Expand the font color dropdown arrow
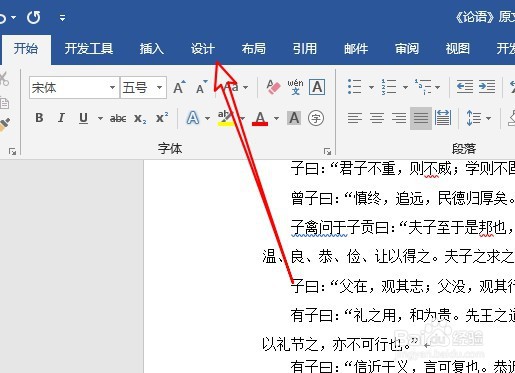Image resolution: width=515 pixels, height=373 pixels. (276, 118)
